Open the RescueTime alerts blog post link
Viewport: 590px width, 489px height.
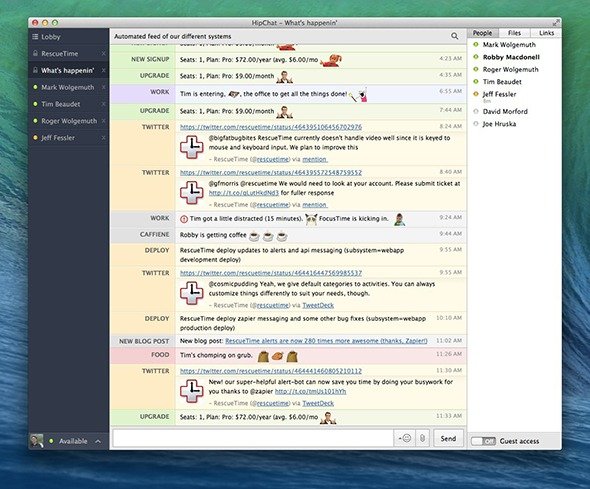pos(326,341)
